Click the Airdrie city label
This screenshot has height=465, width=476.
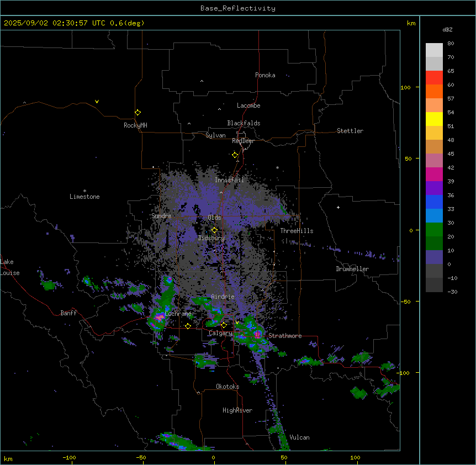(223, 297)
